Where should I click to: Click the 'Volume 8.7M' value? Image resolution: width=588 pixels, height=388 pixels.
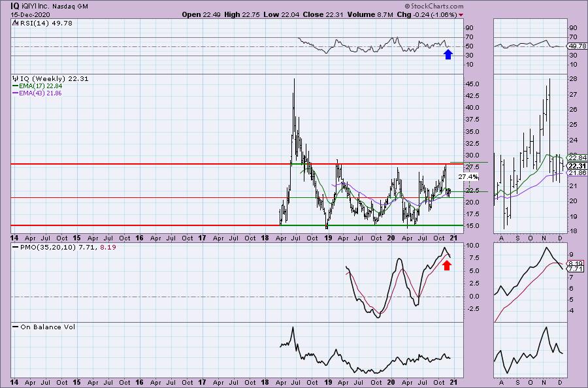pos(370,14)
